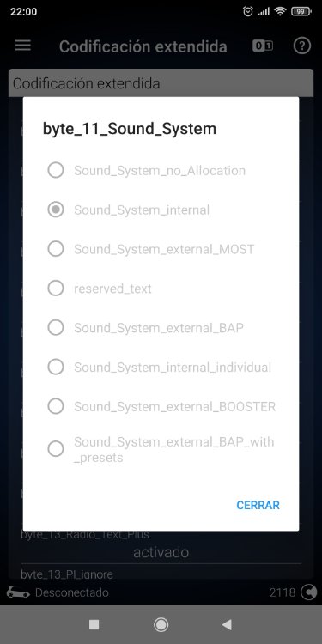Toggle the binary 01 view icon

click(263, 46)
